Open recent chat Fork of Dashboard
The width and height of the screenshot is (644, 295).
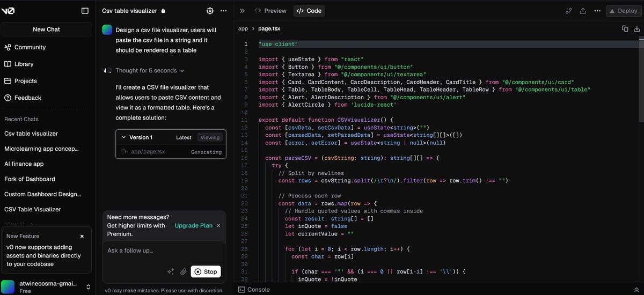tap(30, 179)
